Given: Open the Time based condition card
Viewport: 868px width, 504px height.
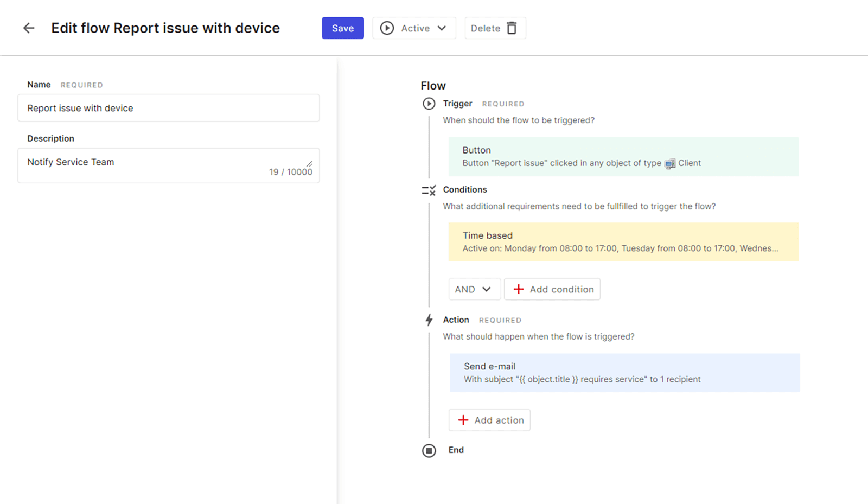Looking at the screenshot, I should coord(623,242).
